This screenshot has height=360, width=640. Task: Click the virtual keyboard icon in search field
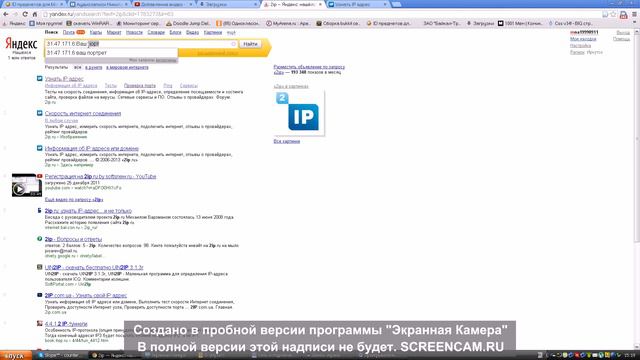[x=233, y=44]
